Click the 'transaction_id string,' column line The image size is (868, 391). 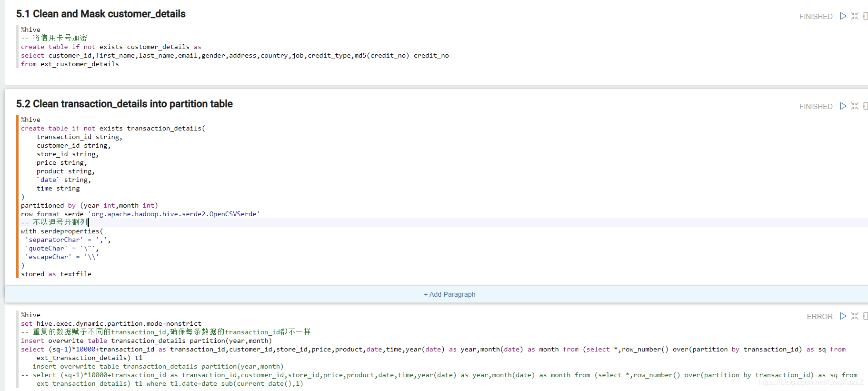coord(80,137)
